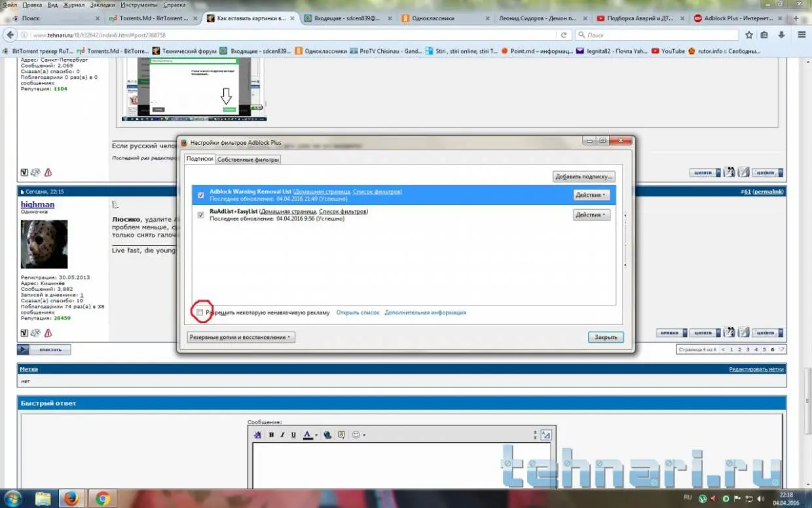
Task: Uncheck Adblock Warning Removal List subscription
Action: 201,195
